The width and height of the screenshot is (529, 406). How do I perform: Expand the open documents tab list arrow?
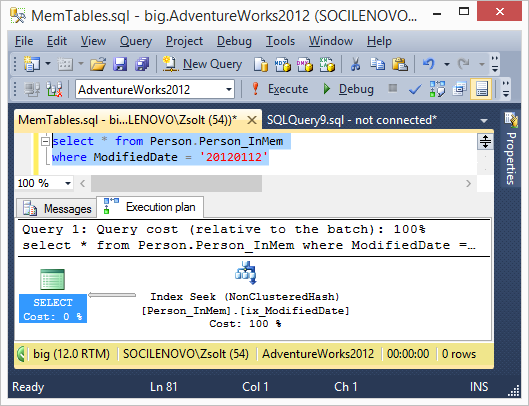[x=484, y=120]
